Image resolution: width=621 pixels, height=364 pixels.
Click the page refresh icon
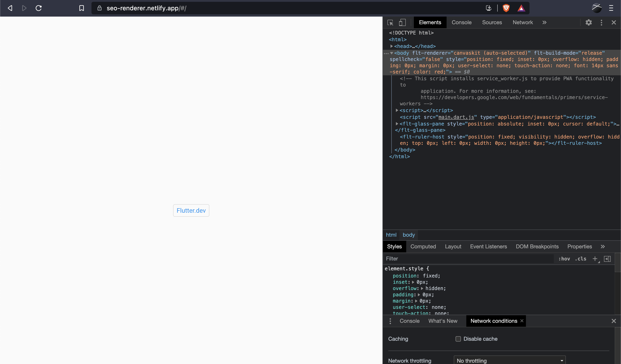[39, 8]
